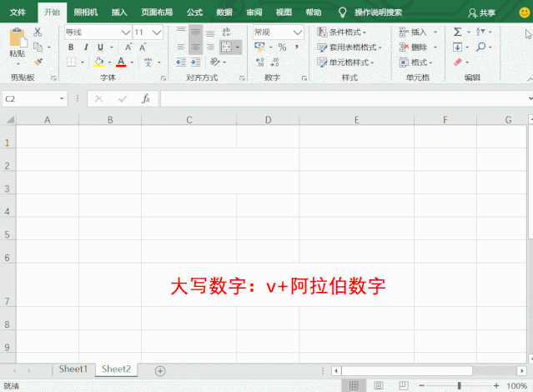Image resolution: width=533 pixels, height=392 pixels.
Task: Align text to top of cell
Action: coord(181,32)
